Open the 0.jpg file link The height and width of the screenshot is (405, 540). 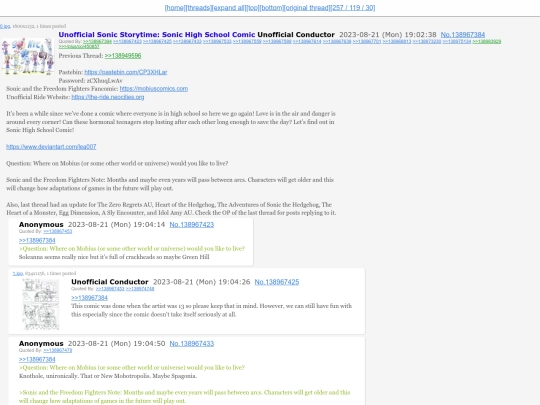5,26
